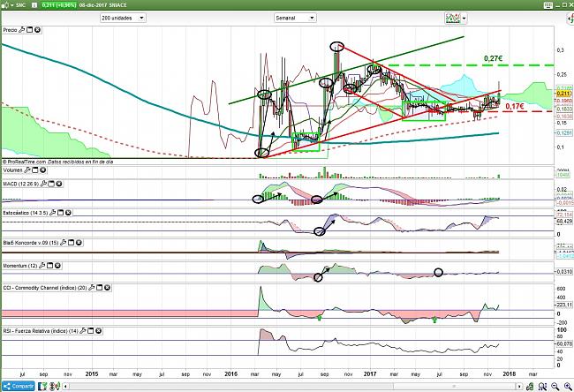This screenshot has height=392, width=574.
Task: Click the SNC ticker in the title bar
Action: click(20, 5)
